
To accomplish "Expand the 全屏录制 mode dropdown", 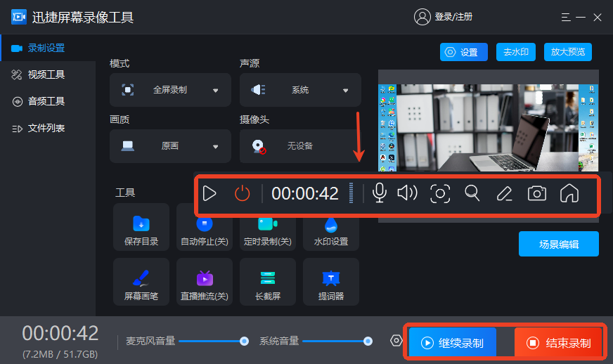I will [x=170, y=90].
